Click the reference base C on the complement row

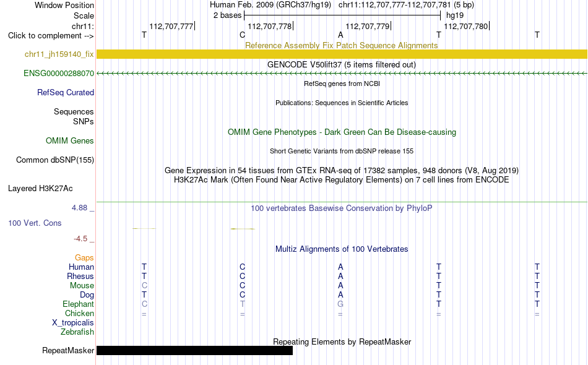(242, 35)
